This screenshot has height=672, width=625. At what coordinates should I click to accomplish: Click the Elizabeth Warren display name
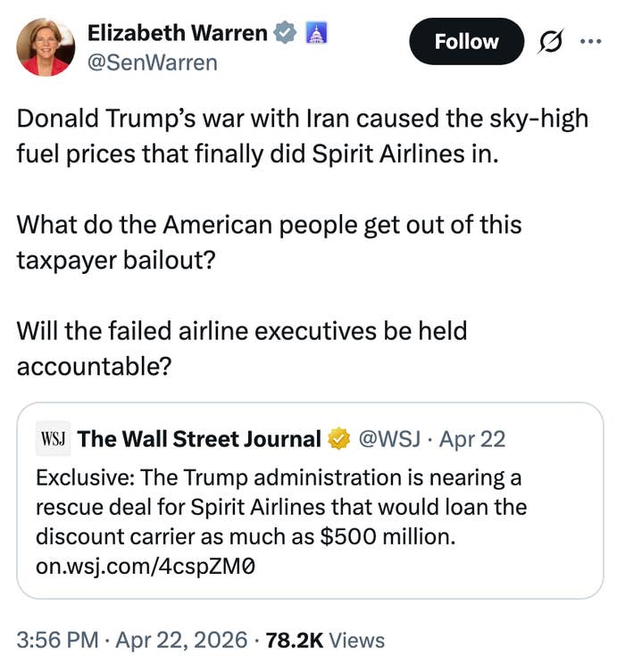[177, 34]
